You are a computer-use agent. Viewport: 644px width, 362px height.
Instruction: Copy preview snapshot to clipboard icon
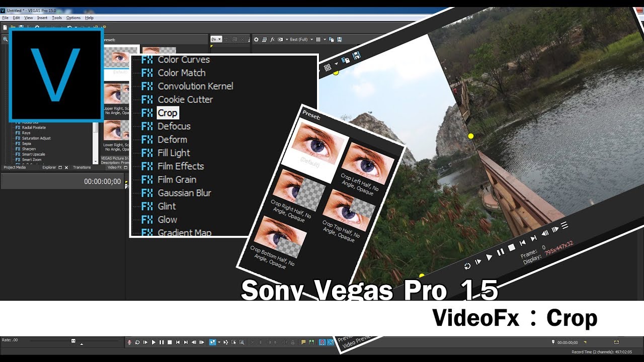pos(332,39)
